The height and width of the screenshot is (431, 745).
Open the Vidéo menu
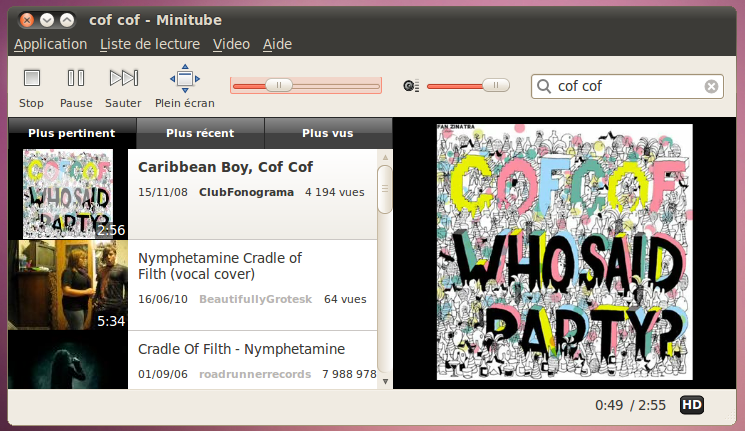pos(231,44)
